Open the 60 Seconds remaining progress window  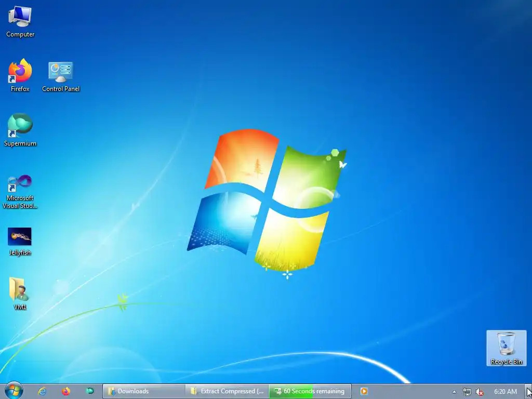point(310,391)
